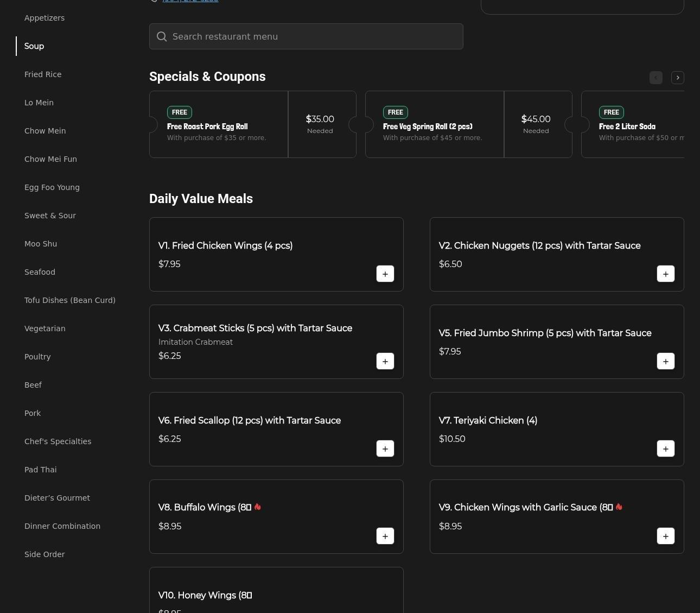
Task: Go to Chef's Specialties category
Action: pyautogui.click(x=58, y=441)
